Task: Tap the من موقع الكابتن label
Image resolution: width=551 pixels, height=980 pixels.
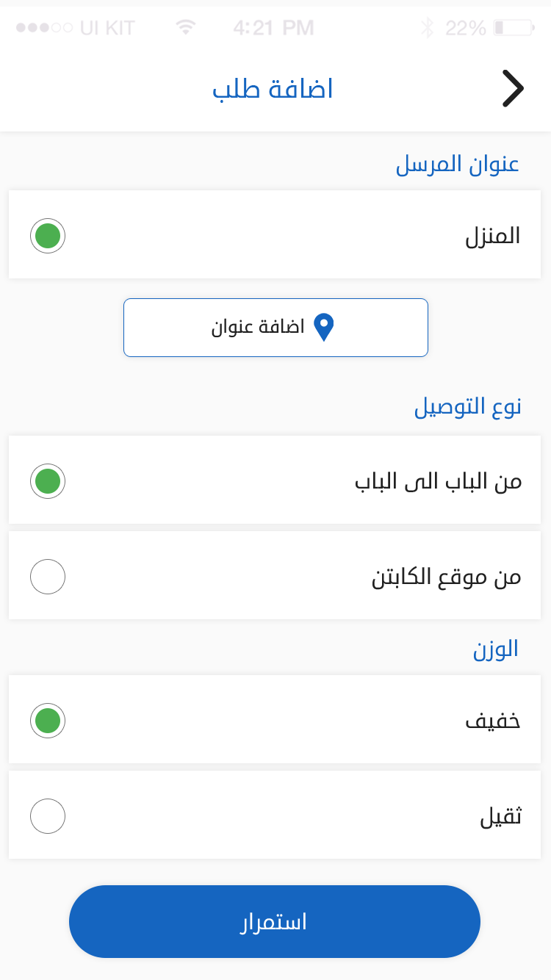Action: click(446, 577)
